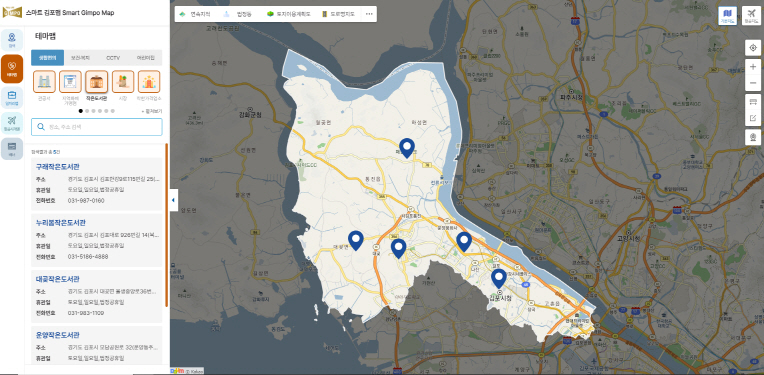
Task: Click the orange results list scrollbar
Action: coord(167,225)
